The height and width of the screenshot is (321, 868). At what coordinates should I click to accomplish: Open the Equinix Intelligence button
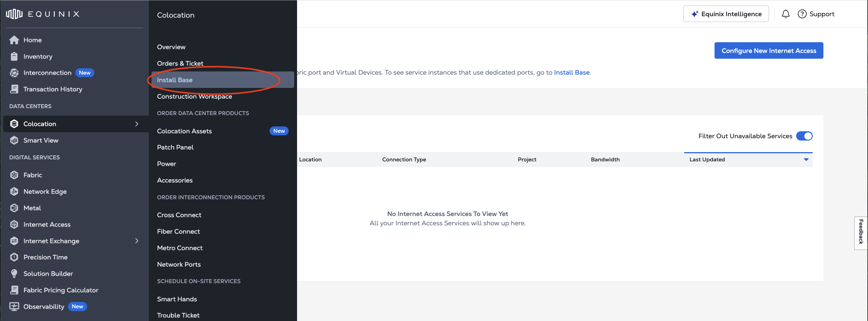click(x=726, y=14)
